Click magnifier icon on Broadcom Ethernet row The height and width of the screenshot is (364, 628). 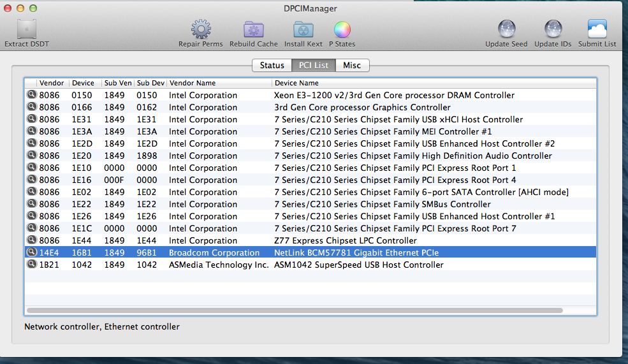pyautogui.click(x=31, y=252)
